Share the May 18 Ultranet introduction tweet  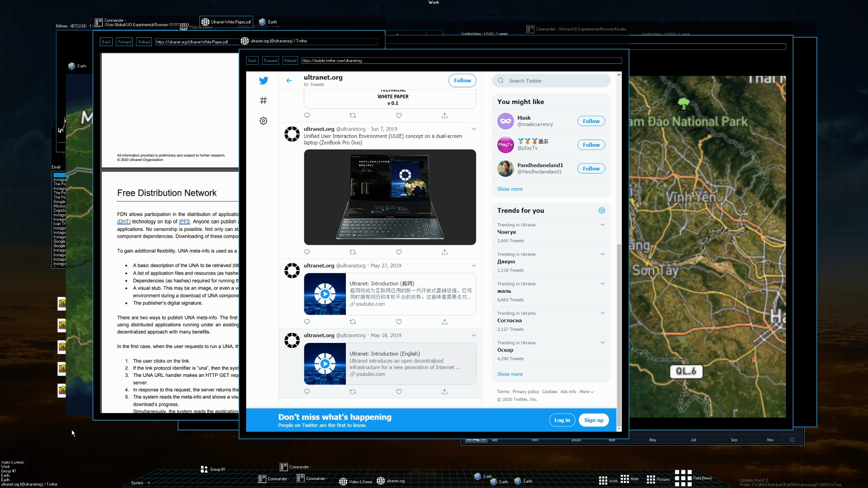pyautogui.click(x=445, y=391)
